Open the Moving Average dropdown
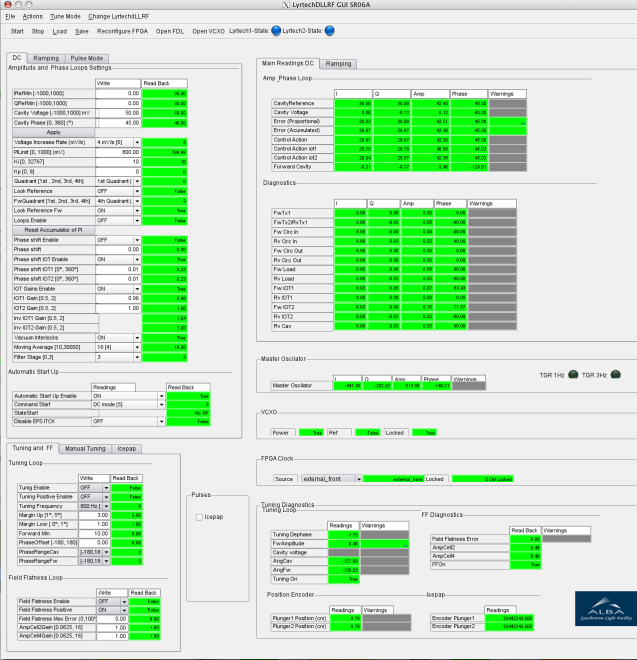Viewport: 637px width, 660px height. (118, 347)
